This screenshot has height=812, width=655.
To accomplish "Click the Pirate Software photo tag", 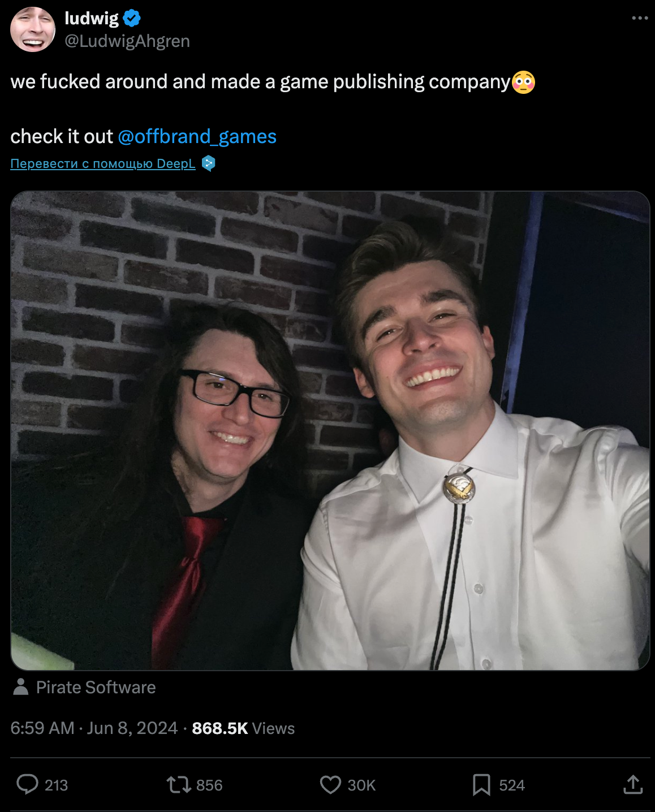I will [96, 687].
